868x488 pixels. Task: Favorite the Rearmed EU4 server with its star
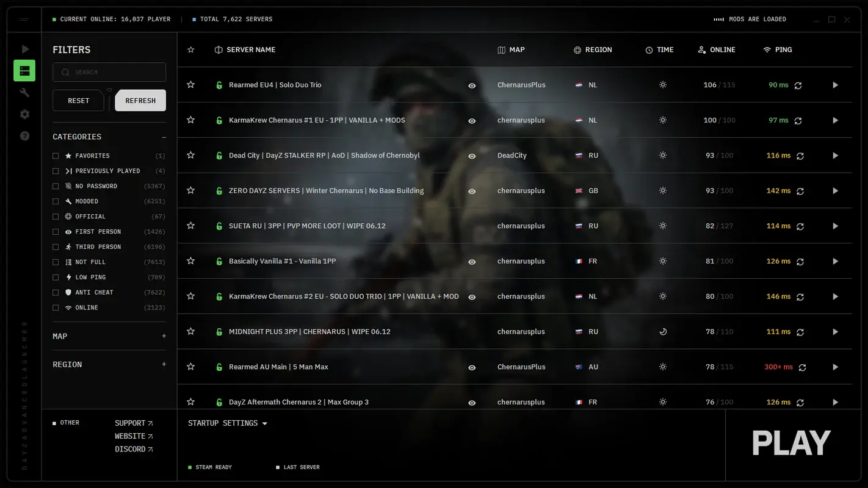(x=190, y=85)
